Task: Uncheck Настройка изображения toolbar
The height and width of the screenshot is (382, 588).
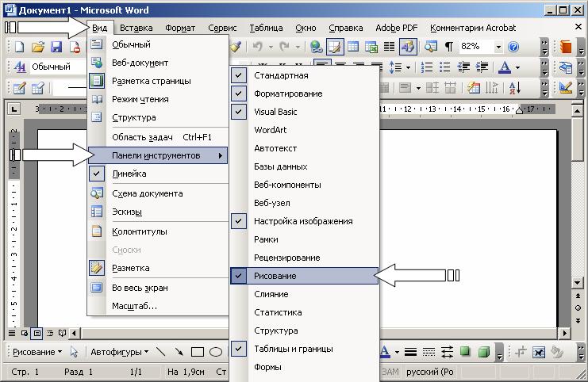Action: (x=304, y=221)
